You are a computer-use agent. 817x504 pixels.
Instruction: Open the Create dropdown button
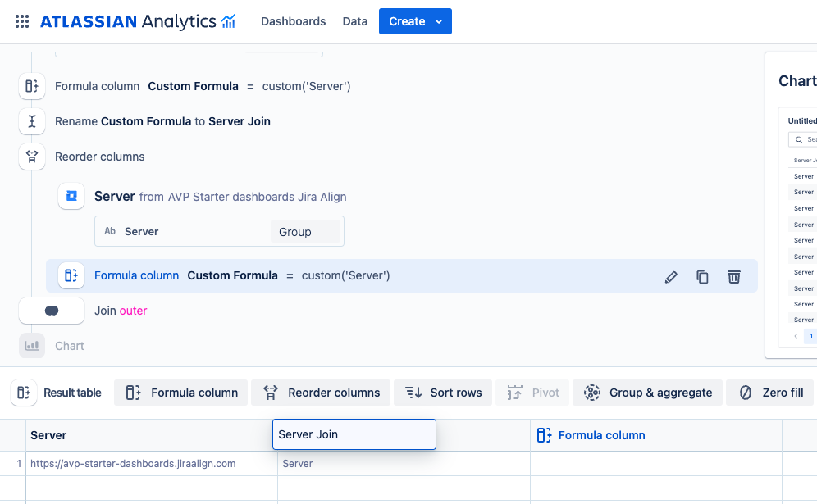coord(415,21)
